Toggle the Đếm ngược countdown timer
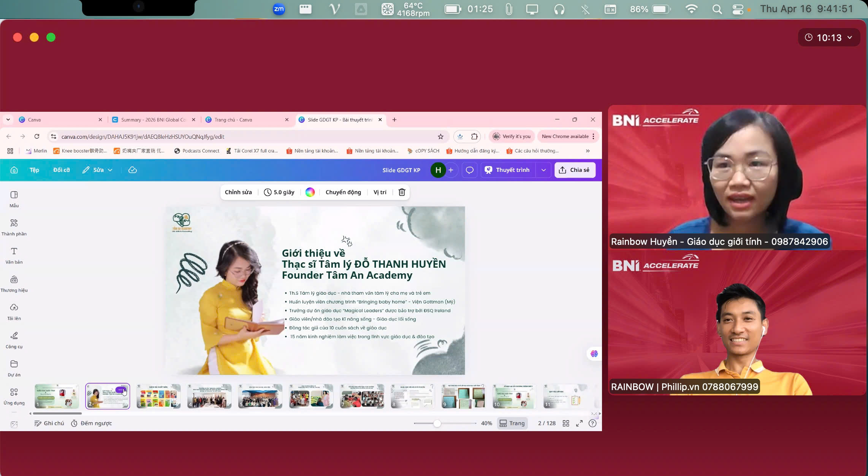Screen dimensions: 868x476 92,423
